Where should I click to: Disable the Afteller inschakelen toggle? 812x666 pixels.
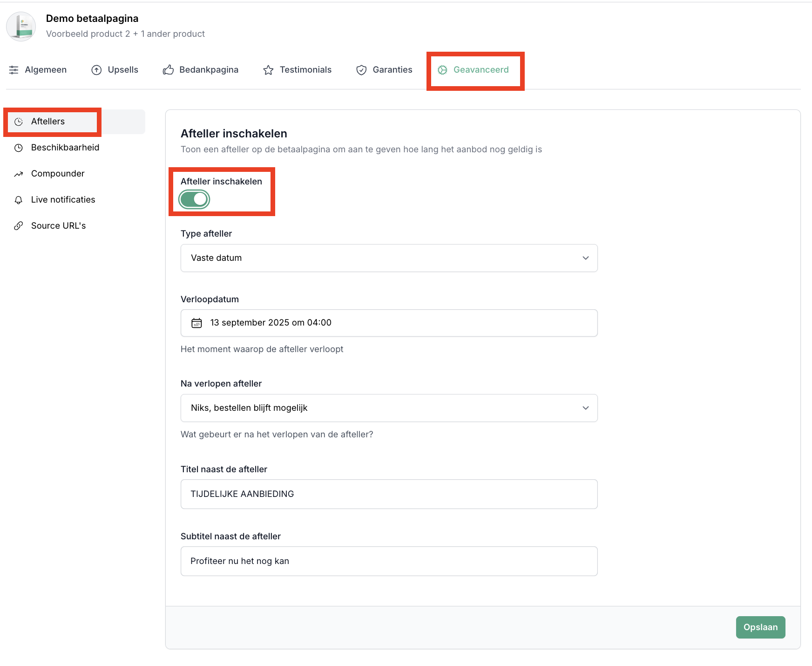tap(195, 199)
